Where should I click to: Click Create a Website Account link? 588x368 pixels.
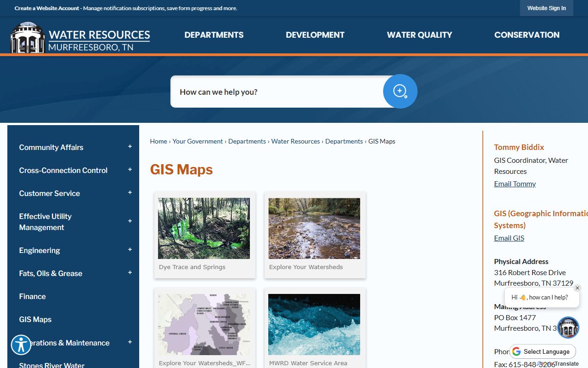47,8
